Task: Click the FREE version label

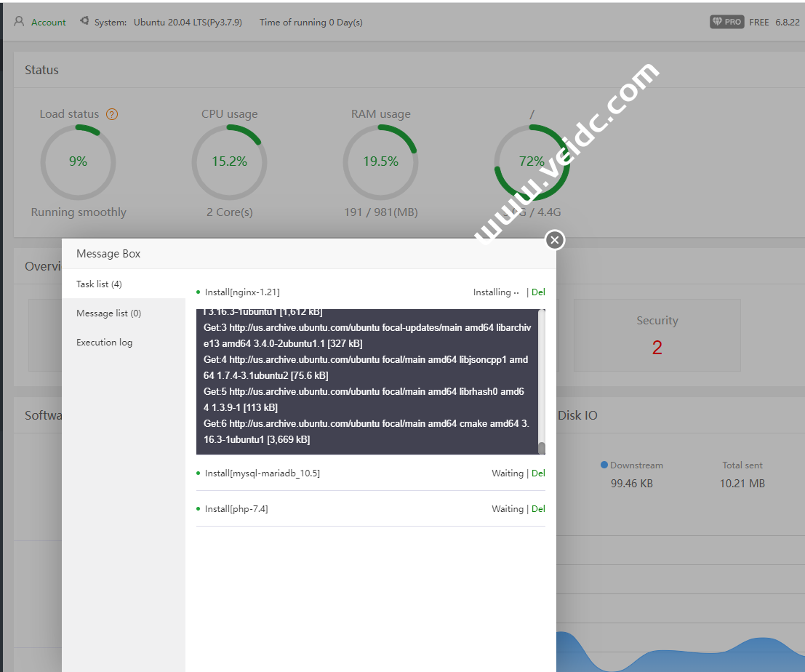Action: click(x=759, y=22)
